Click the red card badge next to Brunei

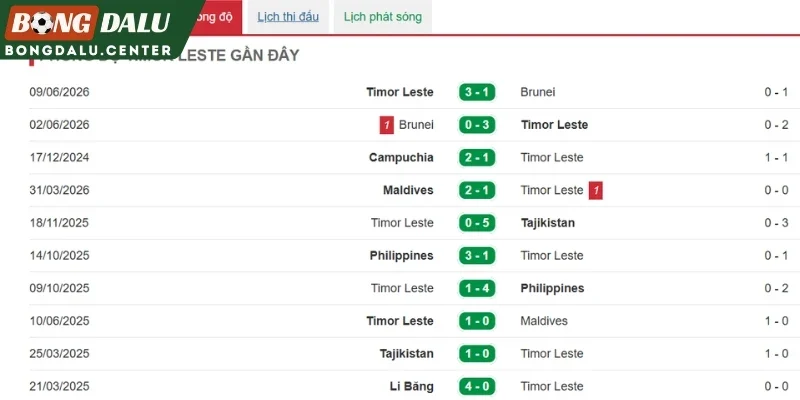pos(387,125)
